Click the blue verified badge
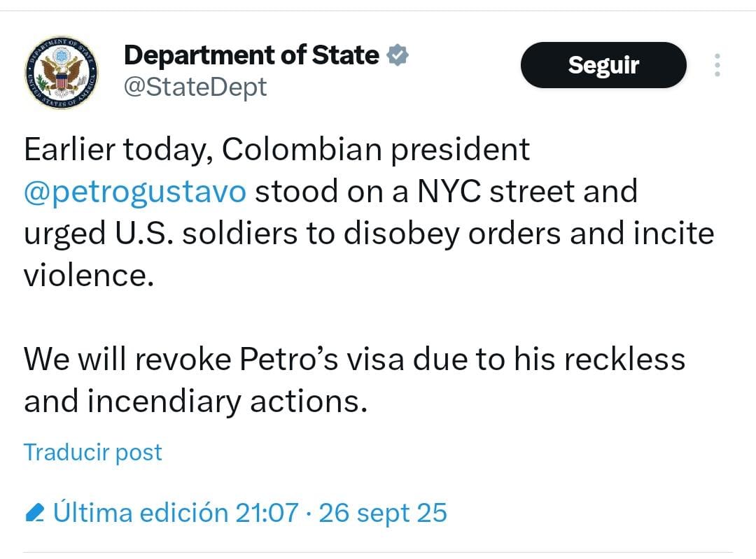 398,55
